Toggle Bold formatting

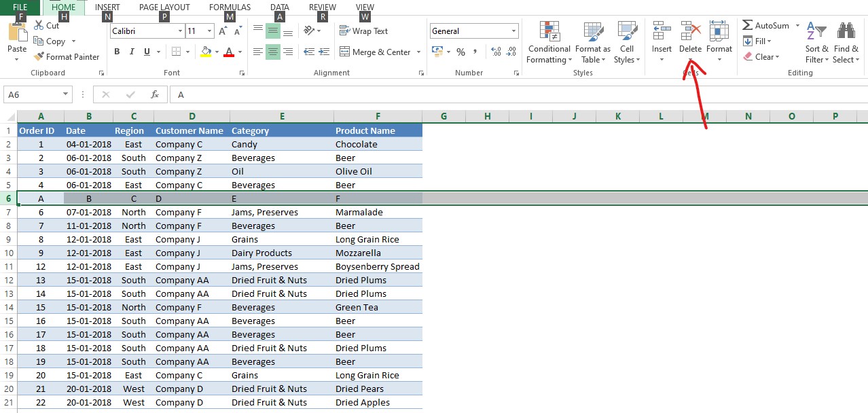[x=117, y=52]
